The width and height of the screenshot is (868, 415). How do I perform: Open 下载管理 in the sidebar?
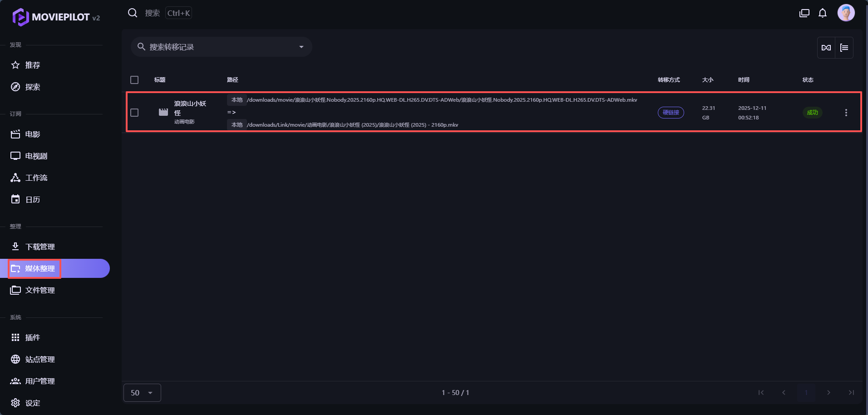pyautogui.click(x=40, y=247)
